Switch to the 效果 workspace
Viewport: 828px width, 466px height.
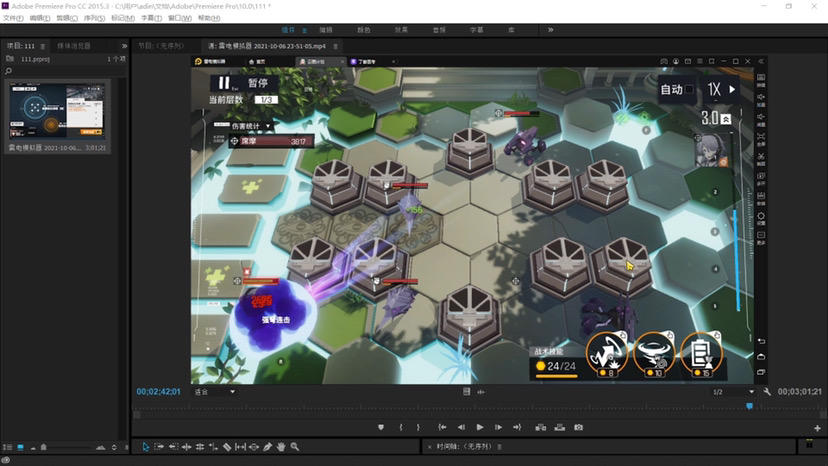(x=401, y=30)
